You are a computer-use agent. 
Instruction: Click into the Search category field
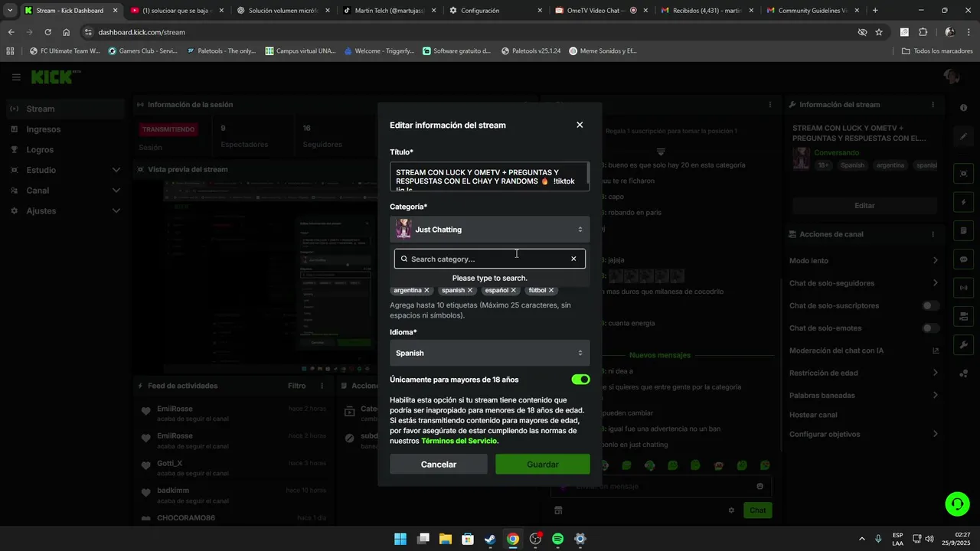tap(490, 259)
